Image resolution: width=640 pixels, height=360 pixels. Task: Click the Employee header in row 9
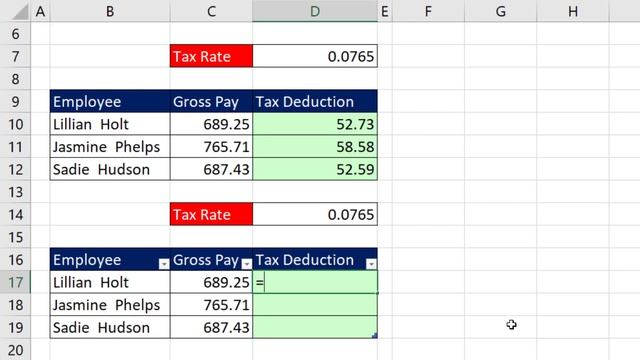(x=110, y=101)
